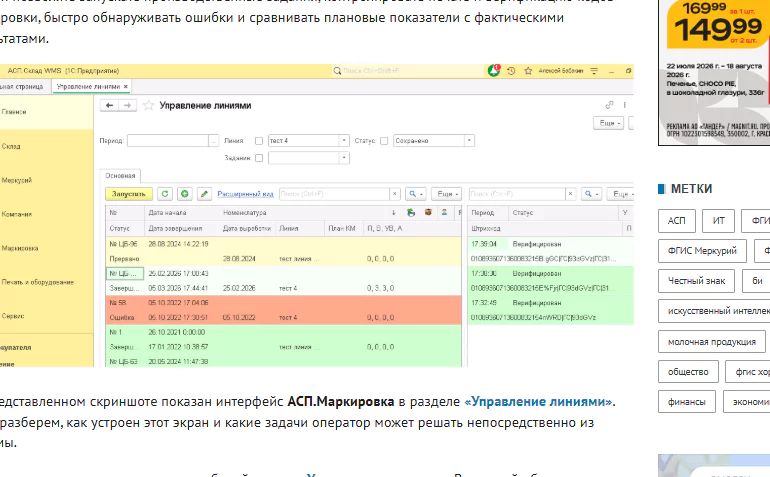Click the brown box column header icon

(x=428, y=212)
